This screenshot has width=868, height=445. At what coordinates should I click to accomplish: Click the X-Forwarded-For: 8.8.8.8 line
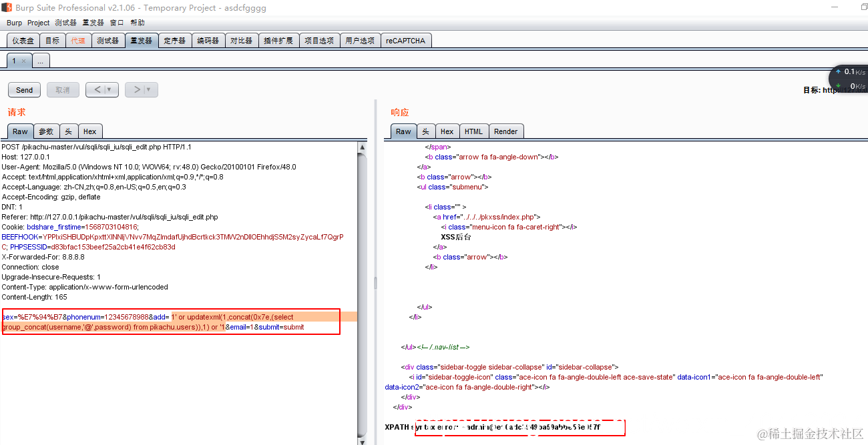coord(43,257)
